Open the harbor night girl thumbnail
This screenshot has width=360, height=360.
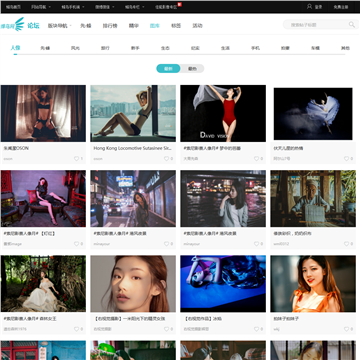coord(223,199)
